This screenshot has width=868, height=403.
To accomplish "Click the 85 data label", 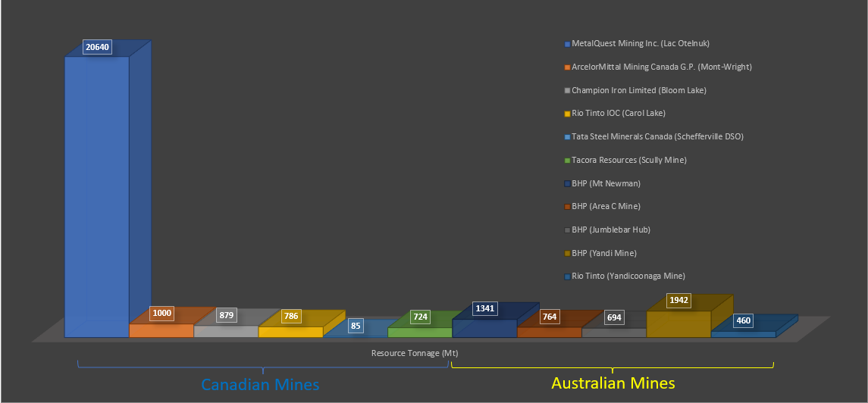I will click(356, 326).
